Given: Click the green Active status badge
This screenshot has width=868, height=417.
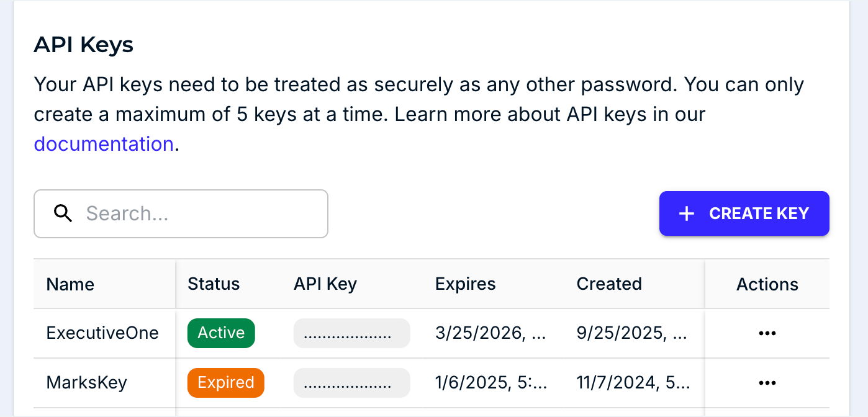Looking at the screenshot, I should pyautogui.click(x=221, y=333).
